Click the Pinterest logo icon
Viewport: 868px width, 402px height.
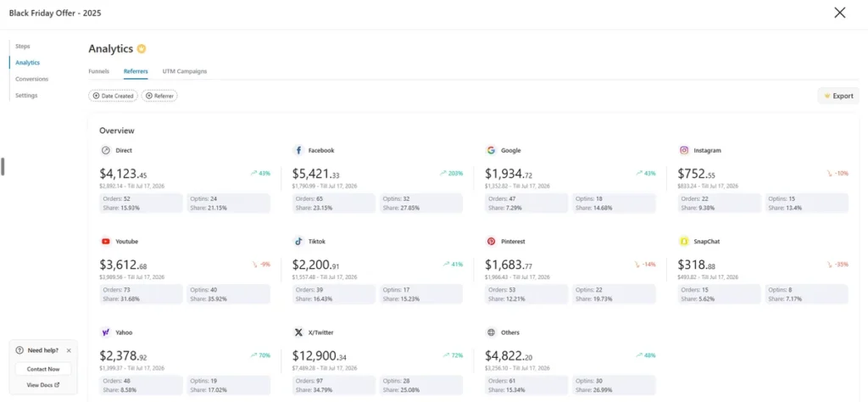(x=491, y=242)
